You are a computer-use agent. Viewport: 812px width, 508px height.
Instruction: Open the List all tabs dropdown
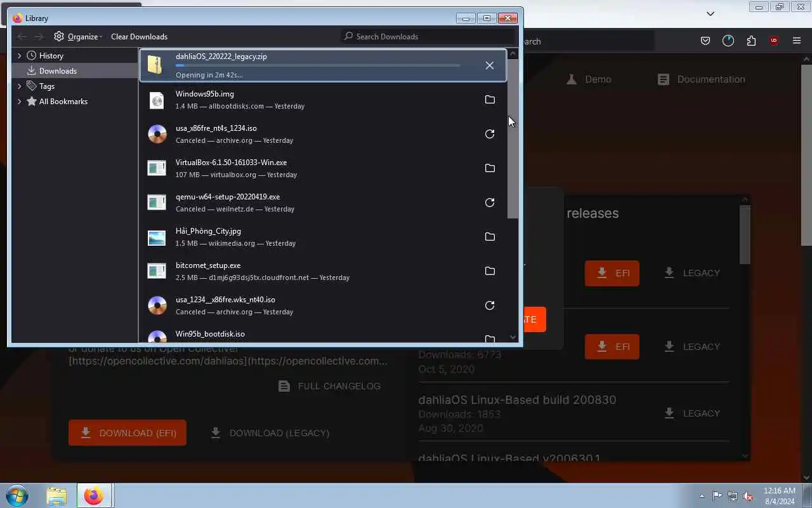pos(710,13)
